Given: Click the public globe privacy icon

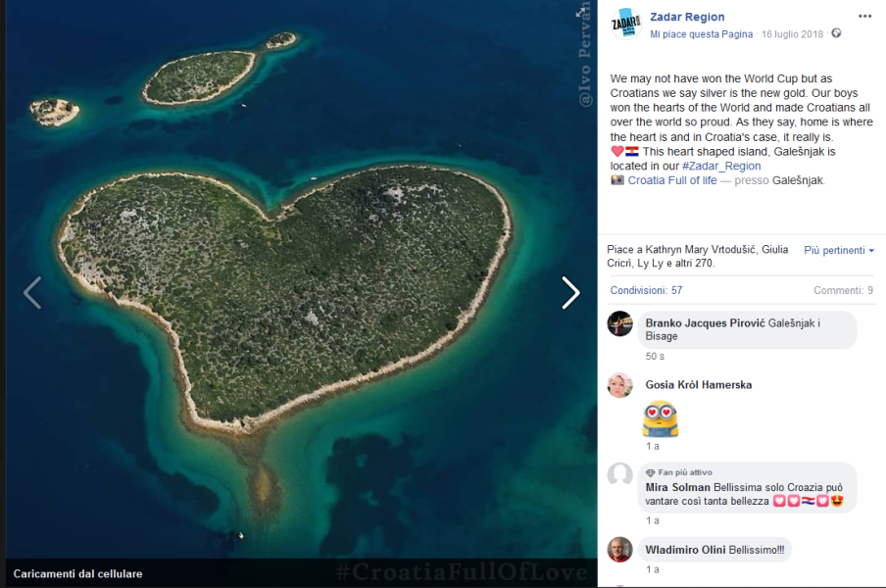Looking at the screenshot, I should [x=836, y=33].
